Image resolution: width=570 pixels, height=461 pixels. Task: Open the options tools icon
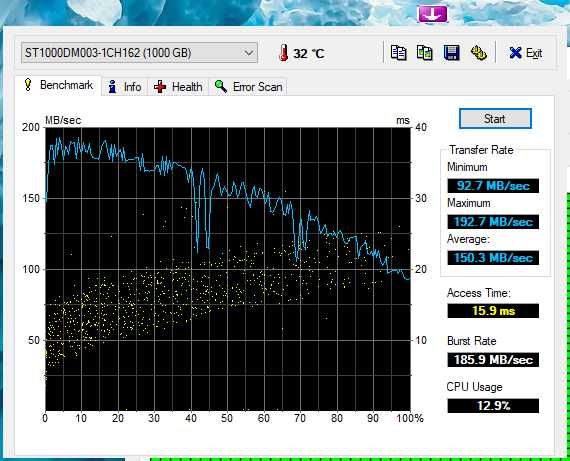(x=478, y=53)
